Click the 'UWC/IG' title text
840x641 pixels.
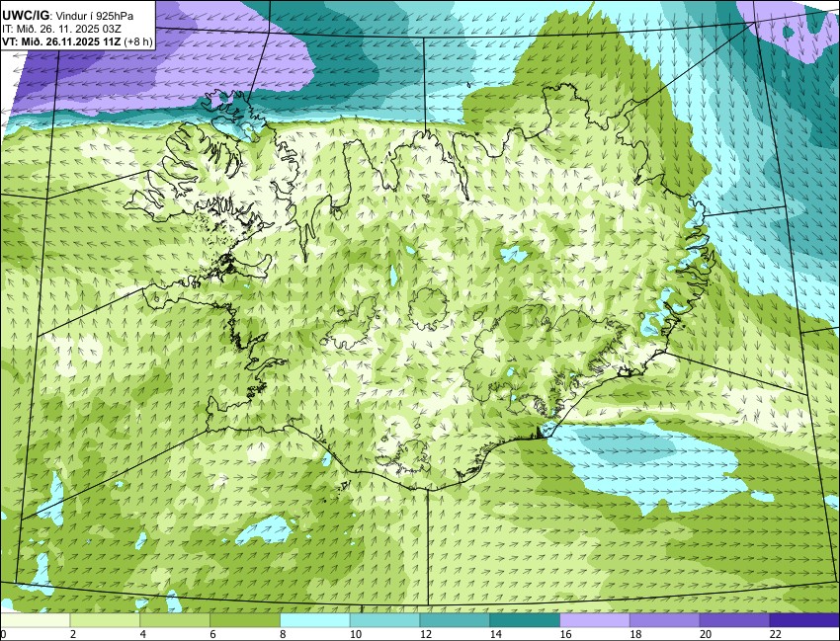[27, 16]
